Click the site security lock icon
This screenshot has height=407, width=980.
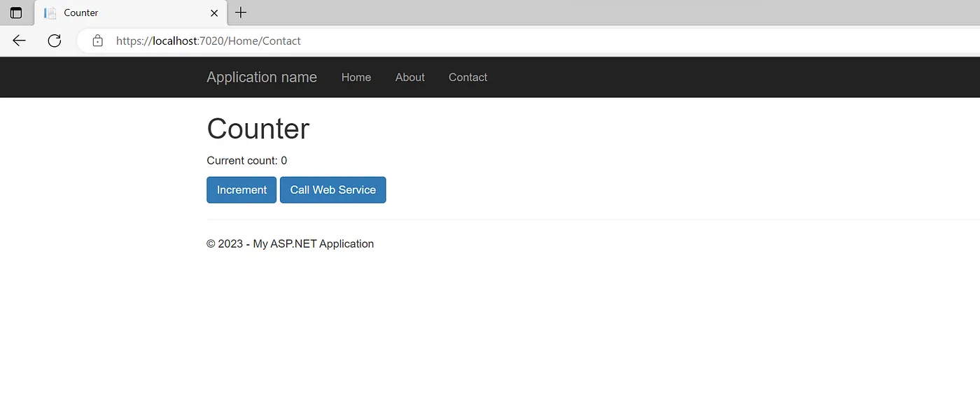pos(97,40)
